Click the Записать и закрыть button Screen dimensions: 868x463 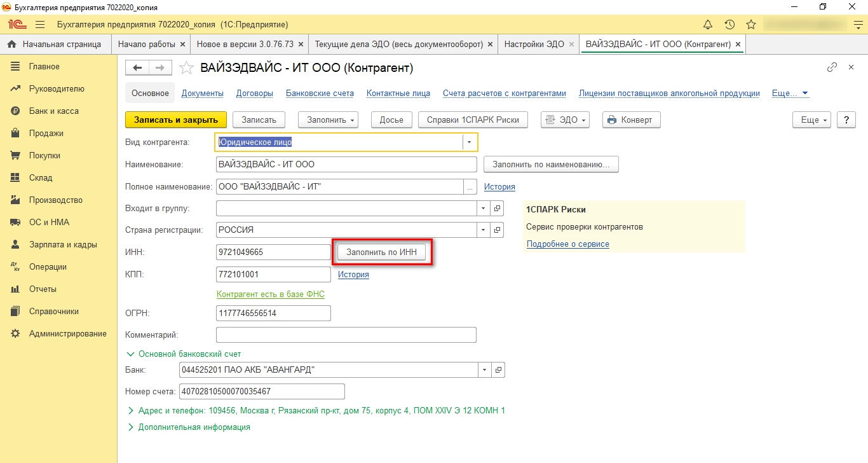click(x=176, y=120)
